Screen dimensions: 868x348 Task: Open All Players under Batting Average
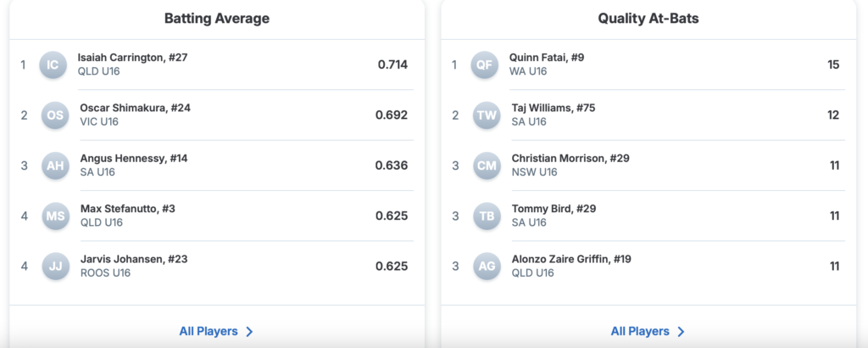tap(209, 331)
